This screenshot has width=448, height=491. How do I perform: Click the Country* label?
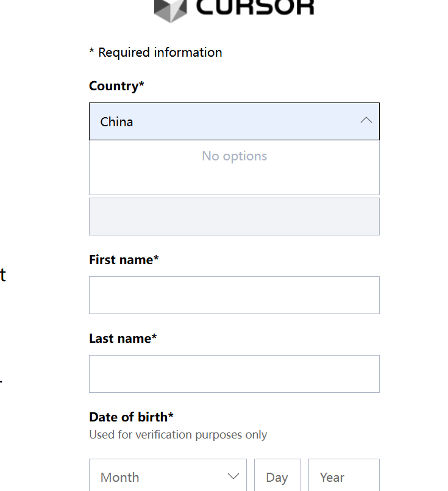[116, 86]
